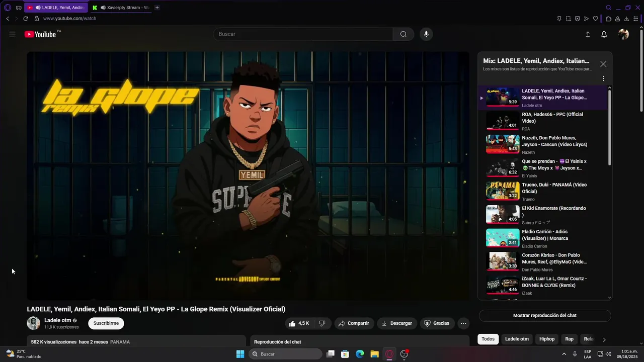
Task: Play El Kid Enamorate playlist item
Action: pyautogui.click(x=543, y=215)
